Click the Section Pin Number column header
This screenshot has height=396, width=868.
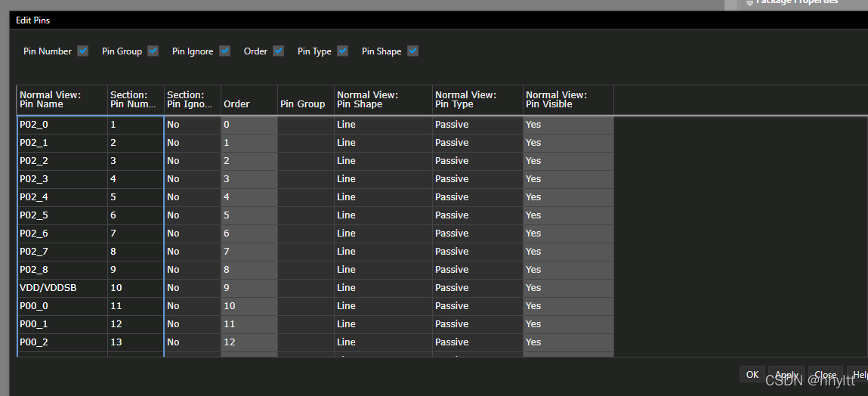tap(135, 100)
